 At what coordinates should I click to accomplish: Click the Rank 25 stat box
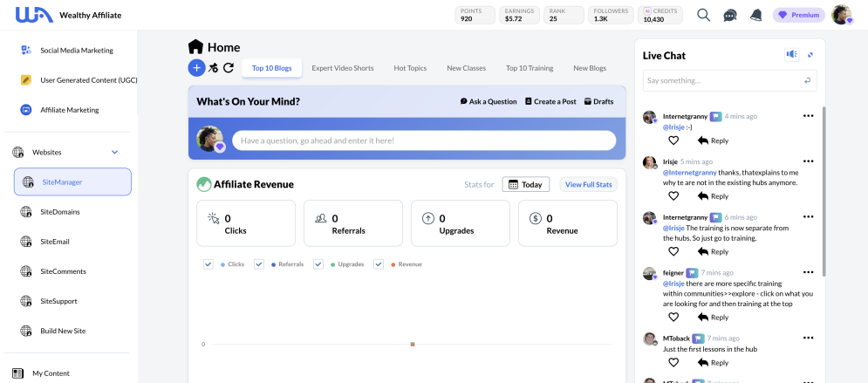564,15
